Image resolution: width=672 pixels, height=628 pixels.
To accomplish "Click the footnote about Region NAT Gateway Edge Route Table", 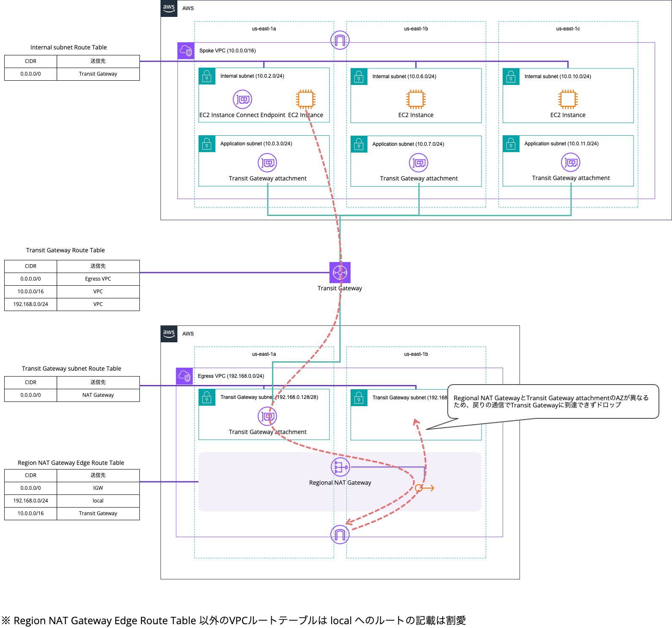I will point(234,620).
